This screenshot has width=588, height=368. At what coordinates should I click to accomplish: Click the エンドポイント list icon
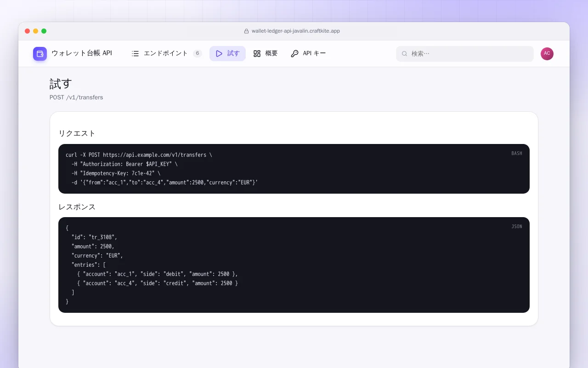(135, 53)
